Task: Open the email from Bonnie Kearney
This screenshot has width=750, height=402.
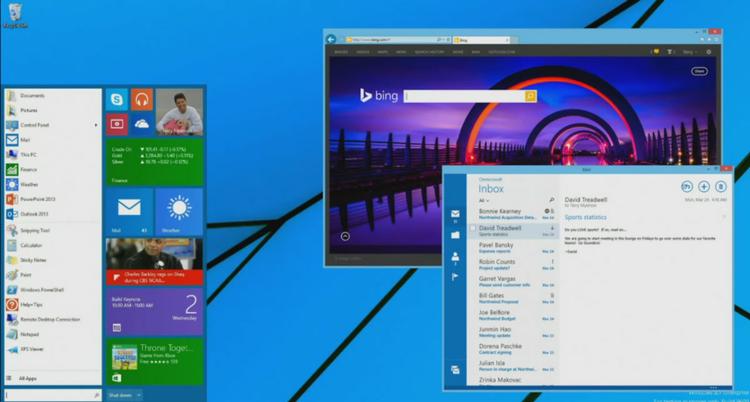Action: (512, 214)
